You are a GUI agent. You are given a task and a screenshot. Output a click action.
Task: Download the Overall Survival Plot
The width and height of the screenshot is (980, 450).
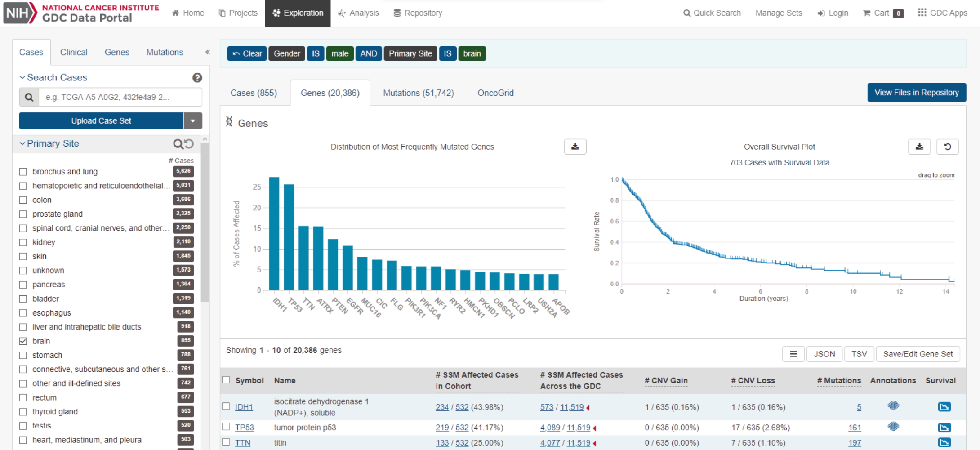[919, 147]
